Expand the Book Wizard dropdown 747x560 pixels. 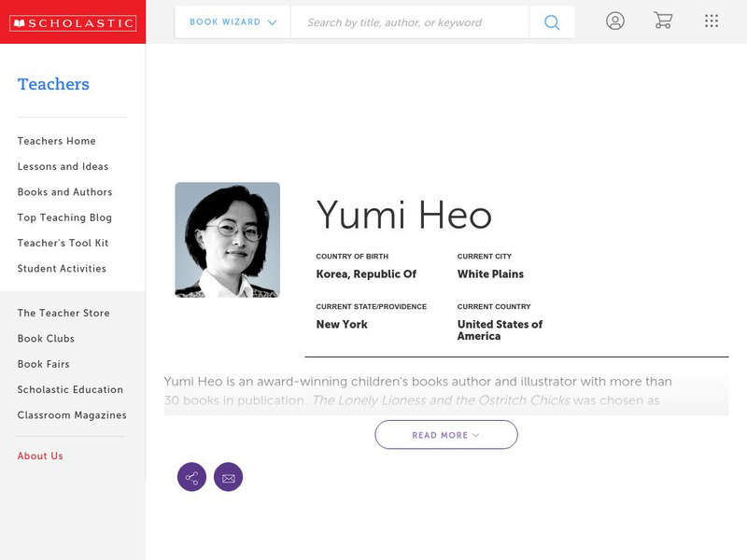coord(233,22)
